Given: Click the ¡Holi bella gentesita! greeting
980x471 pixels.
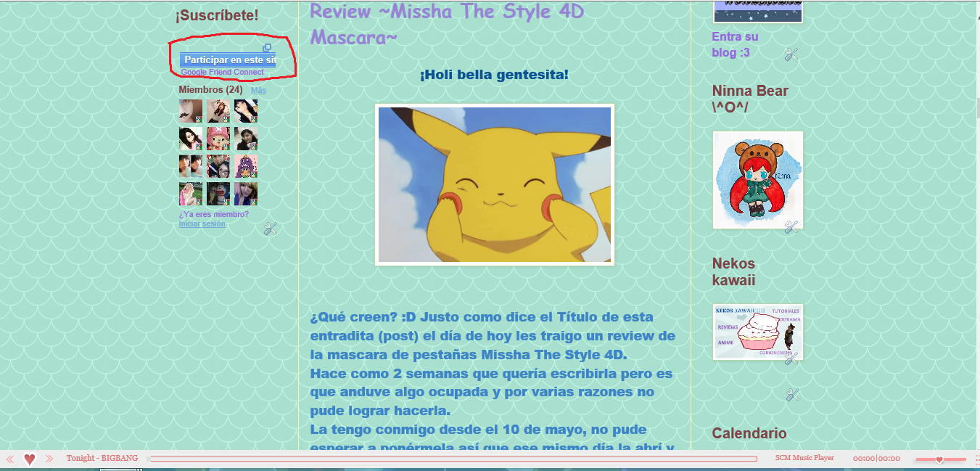Looking at the screenshot, I should tap(494, 75).
